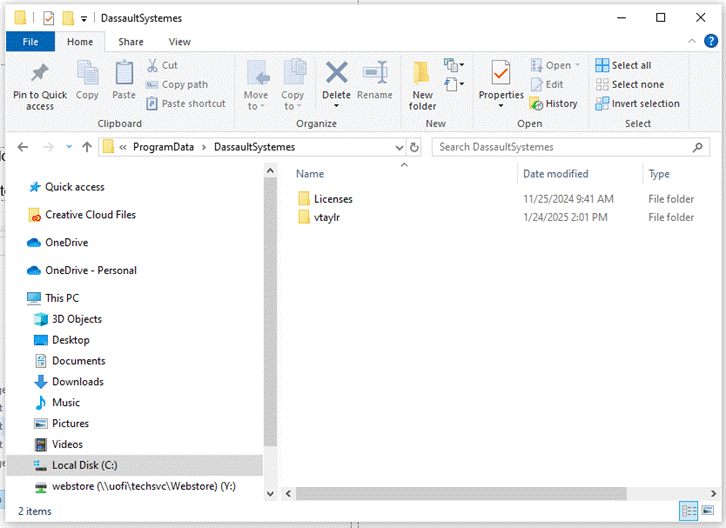Viewport: 726px width, 528px height.
Task: Open the Copy to menu
Action: click(293, 86)
